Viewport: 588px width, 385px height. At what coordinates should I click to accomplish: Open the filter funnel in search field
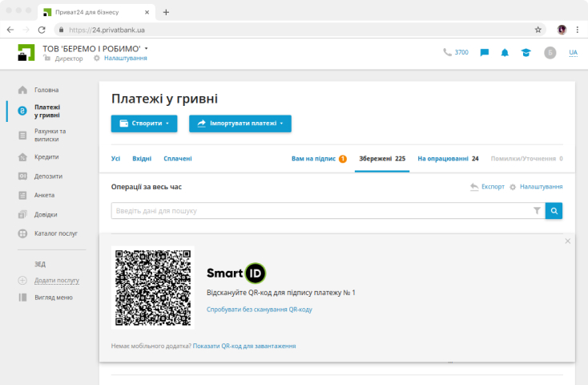tap(537, 211)
